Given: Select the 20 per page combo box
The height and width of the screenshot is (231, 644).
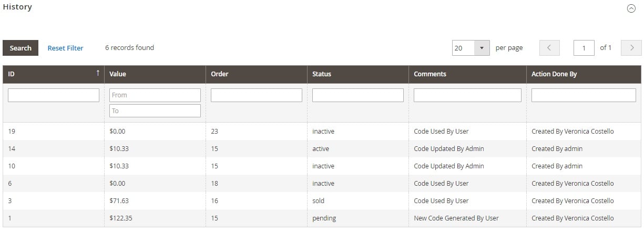Looking at the screenshot, I should pos(471,48).
